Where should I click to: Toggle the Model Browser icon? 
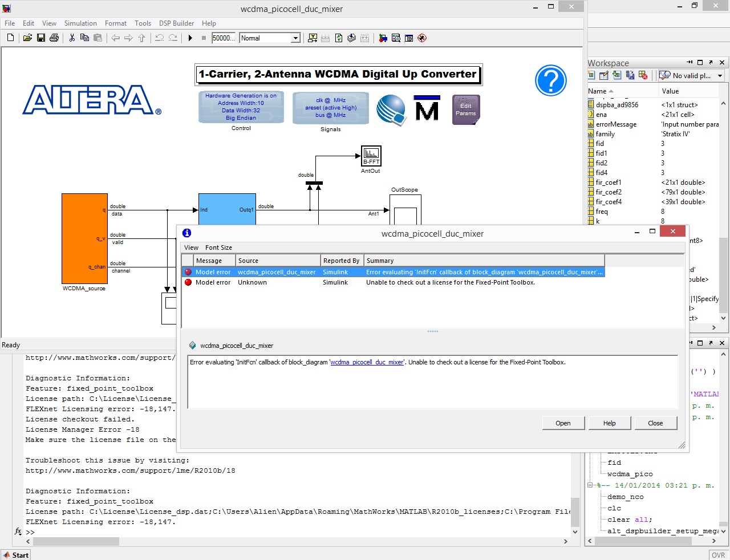click(x=409, y=38)
